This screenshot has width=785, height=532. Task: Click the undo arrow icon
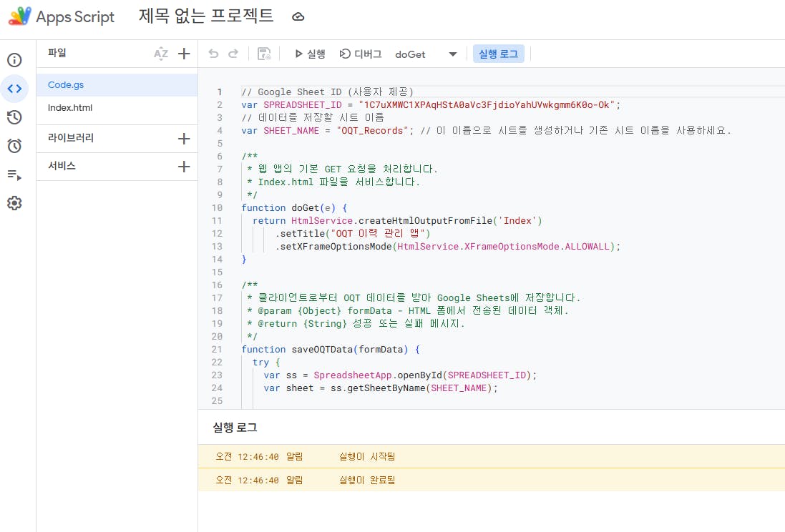coord(214,54)
